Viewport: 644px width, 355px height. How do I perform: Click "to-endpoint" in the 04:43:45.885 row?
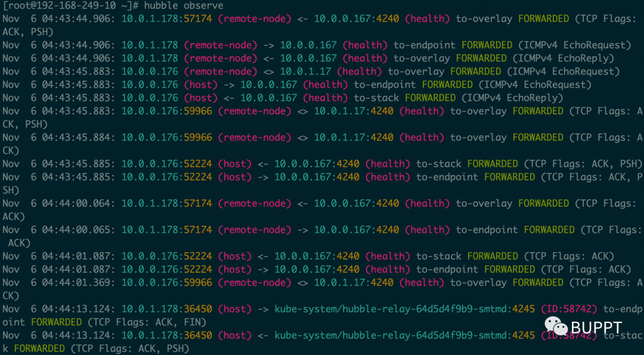coord(447,177)
